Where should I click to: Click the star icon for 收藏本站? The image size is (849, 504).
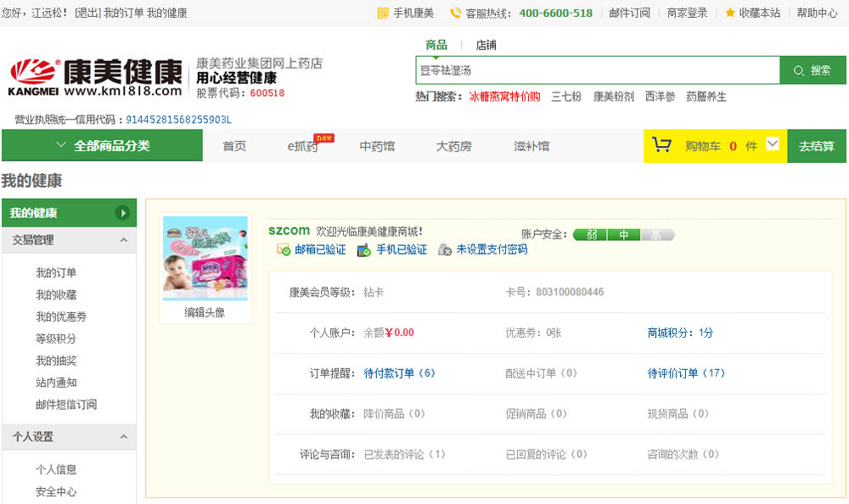coord(730,13)
